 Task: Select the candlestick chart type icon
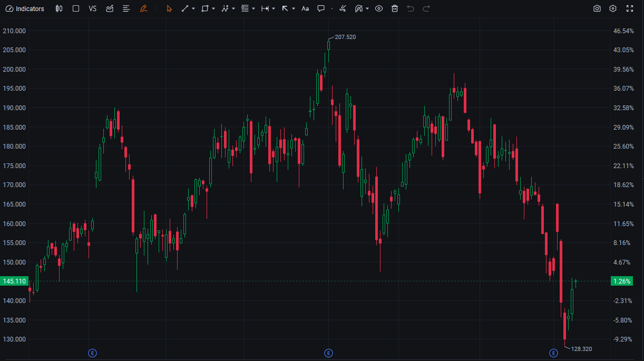(x=59, y=9)
